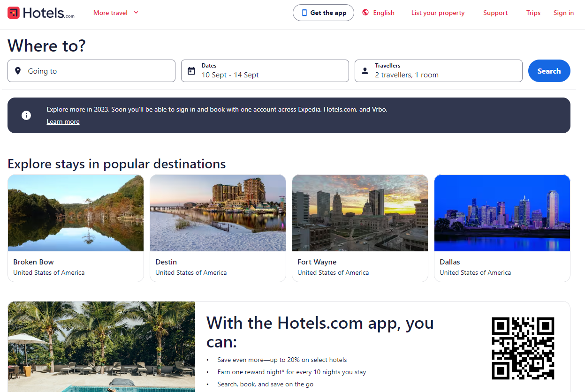Viewport: 585px width, 392px height.
Task: Follow the Learn more link
Action: coord(63,121)
